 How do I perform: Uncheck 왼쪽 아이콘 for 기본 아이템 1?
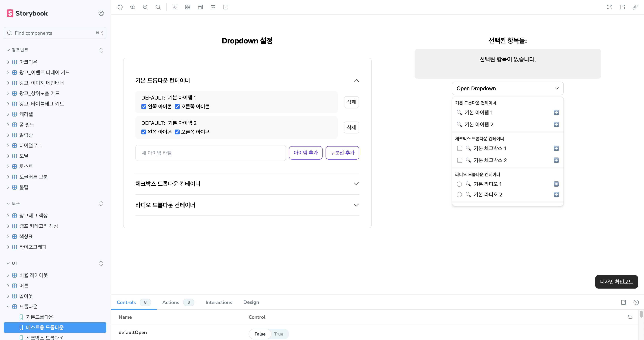pos(144,107)
